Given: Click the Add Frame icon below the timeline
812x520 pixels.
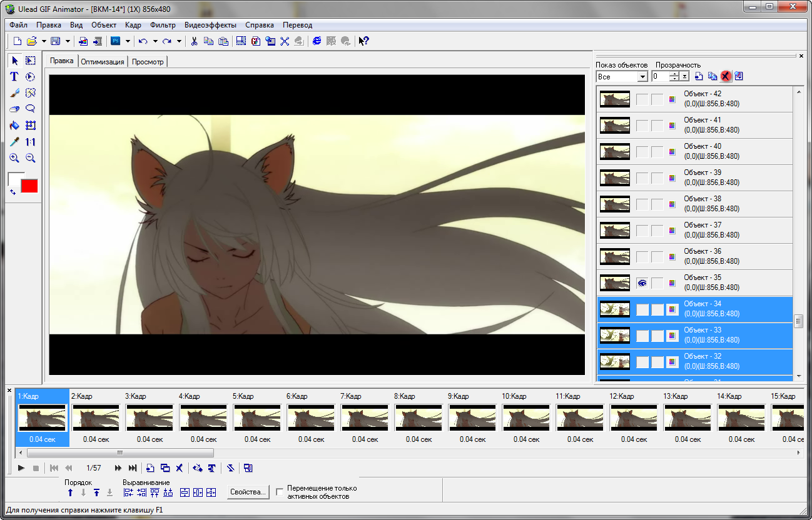Looking at the screenshot, I should [x=150, y=467].
